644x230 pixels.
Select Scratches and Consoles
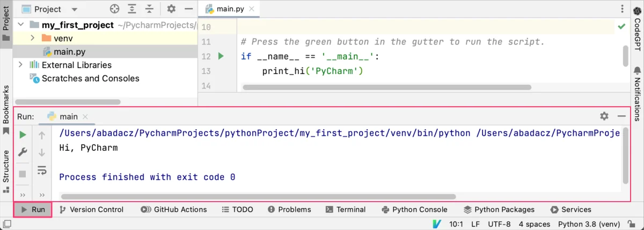(x=90, y=78)
